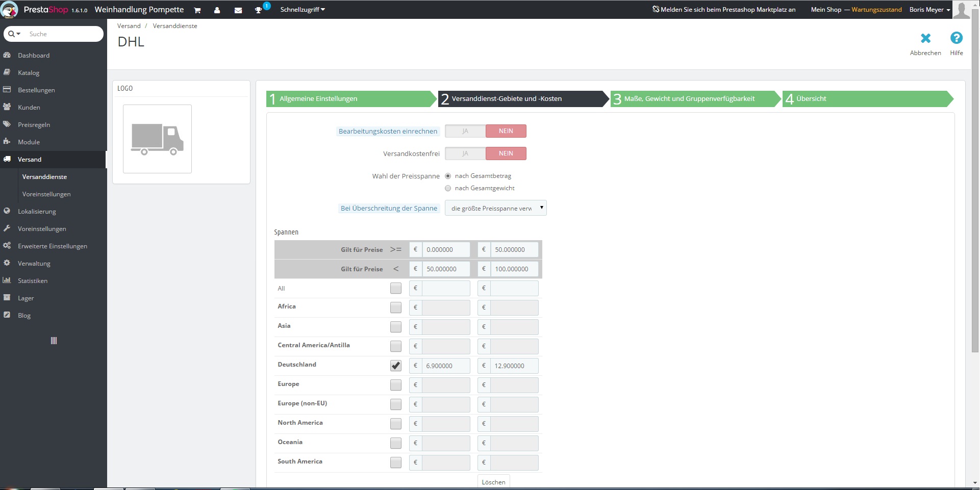The height and width of the screenshot is (490, 980).
Task: Click the Versand breadcrumb link
Action: pos(129,26)
